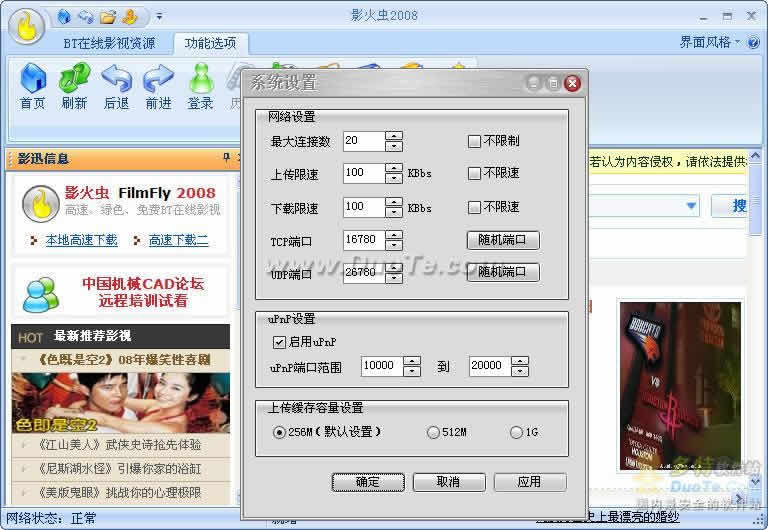The image size is (768, 530).
Task: Open the 本地高速下载 link
Action: 81,240
